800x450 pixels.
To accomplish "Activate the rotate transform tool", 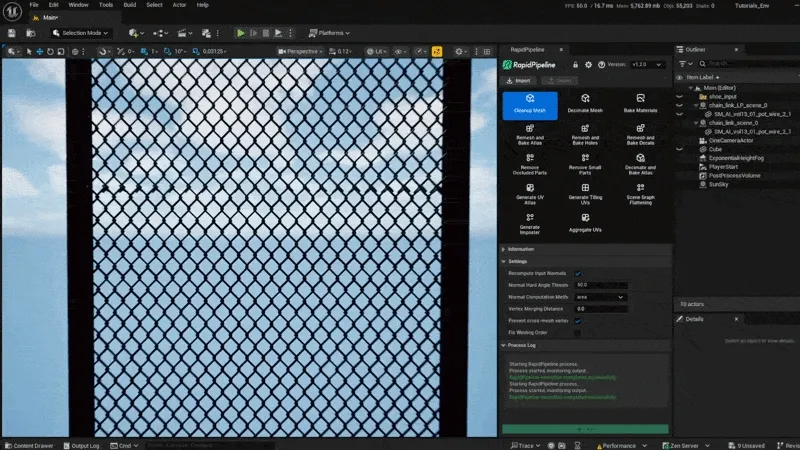I will [50, 52].
